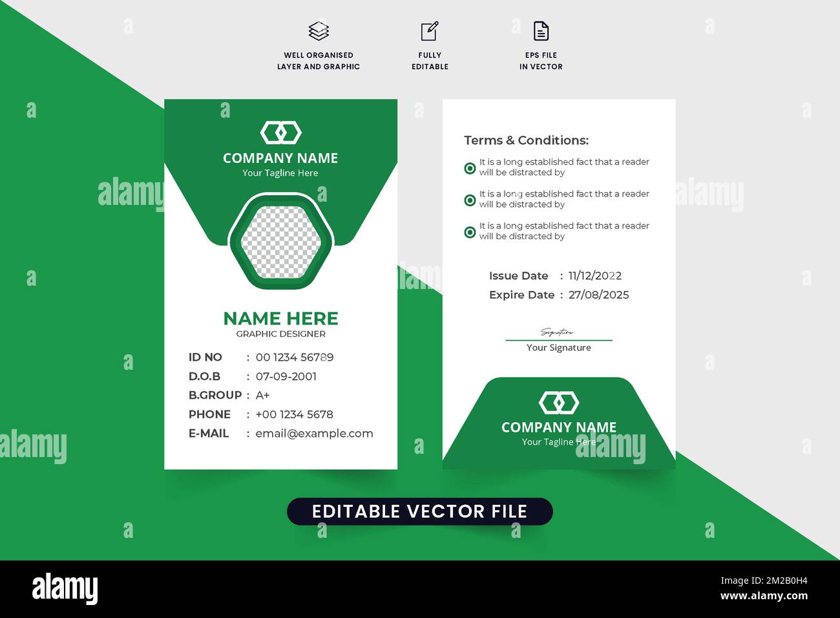Expand the Terms & Conditions heading

pyautogui.click(x=526, y=140)
